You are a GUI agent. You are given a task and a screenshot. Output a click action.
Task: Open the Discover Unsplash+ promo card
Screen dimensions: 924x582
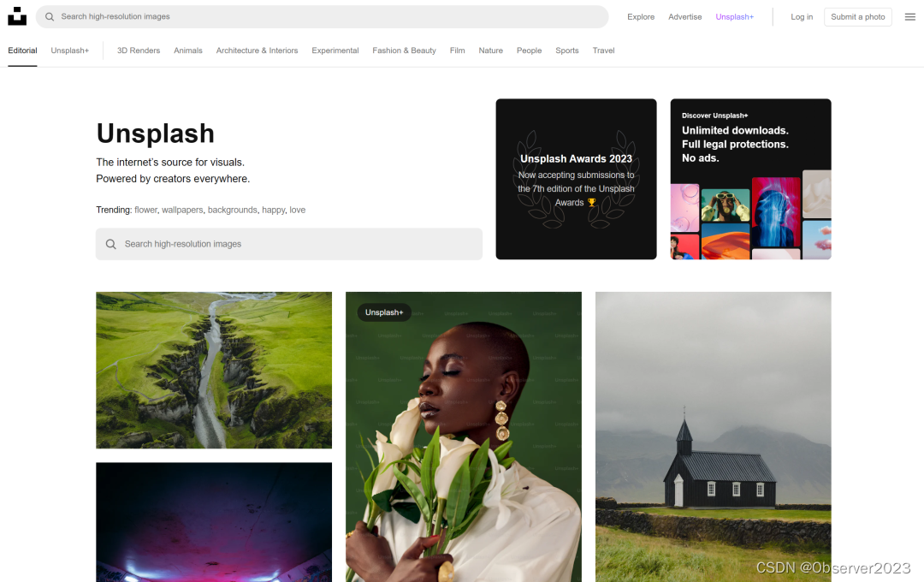(x=751, y=179)
